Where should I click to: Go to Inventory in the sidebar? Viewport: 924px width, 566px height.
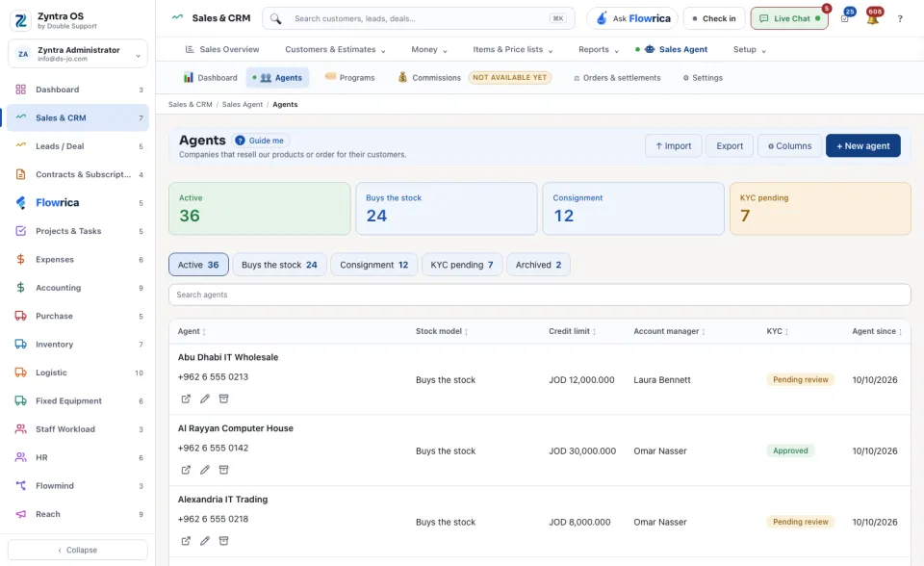coord(78,345)
